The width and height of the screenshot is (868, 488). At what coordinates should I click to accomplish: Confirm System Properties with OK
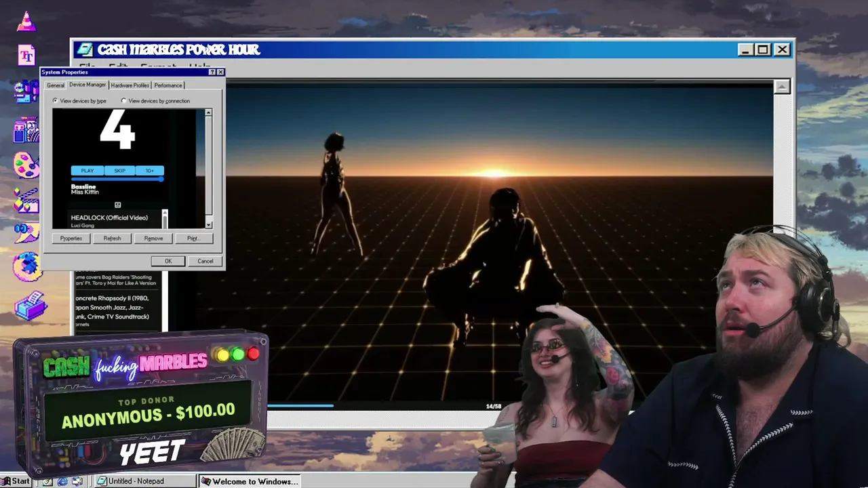click(168, 261)
